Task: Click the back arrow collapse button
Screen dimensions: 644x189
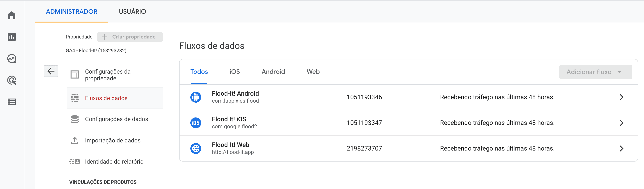Action: pyautogui.click(x=51, y=71)
